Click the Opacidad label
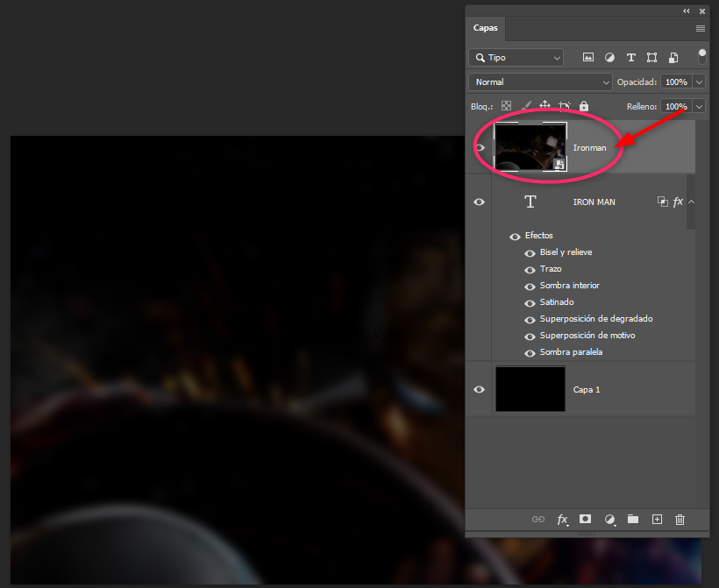Image resolution: width=719 pixels, height=588 pixels. [637, 82]
